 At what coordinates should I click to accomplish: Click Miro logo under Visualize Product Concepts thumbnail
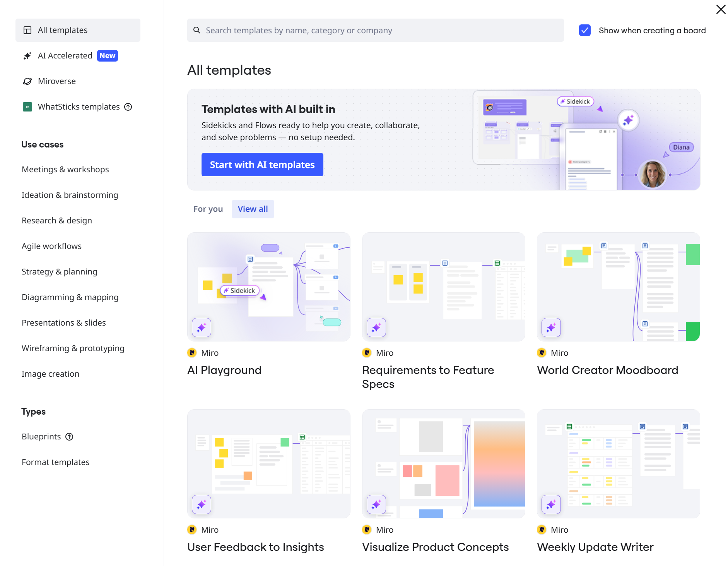click(x=367, y=530)
